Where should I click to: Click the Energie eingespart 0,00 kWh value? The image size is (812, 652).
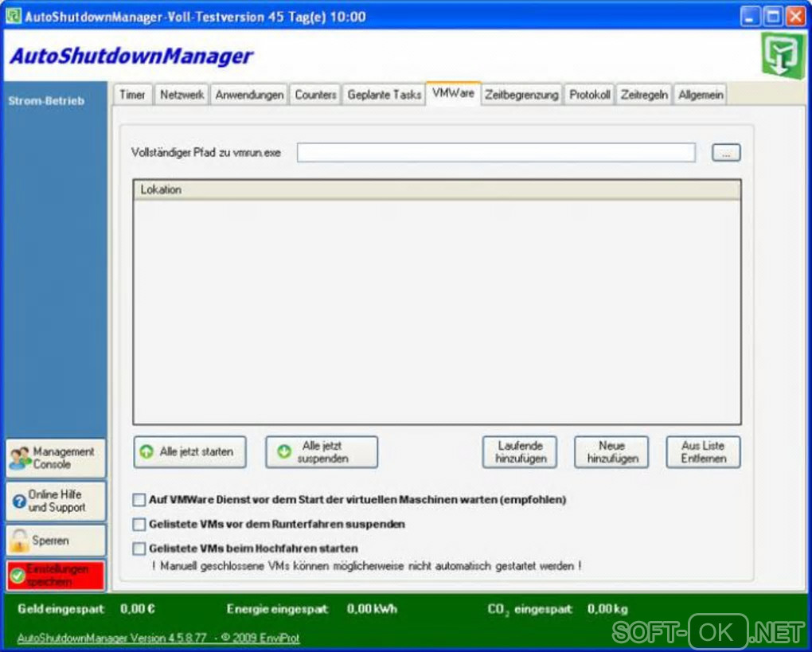pos(372,609)
